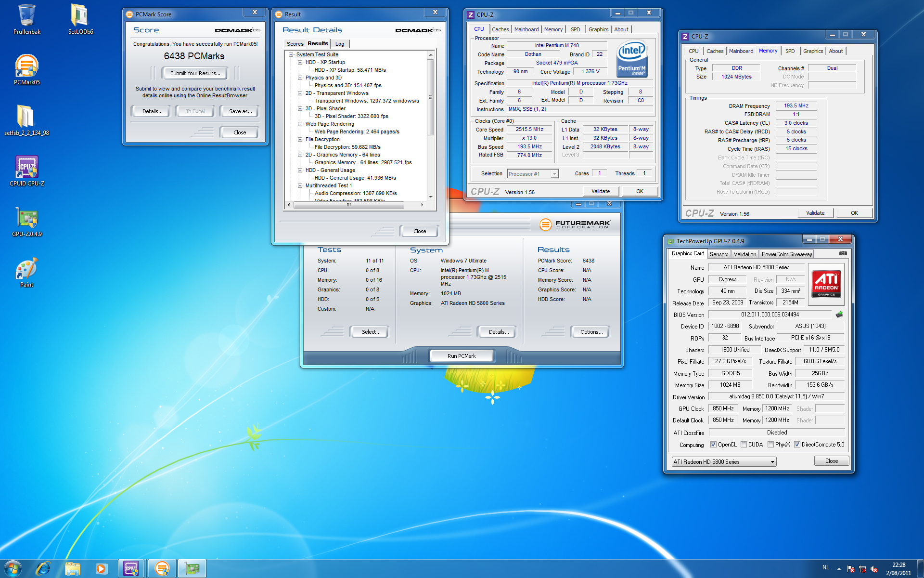Open the muted volume tray icon
Image resolution: width=924 pixels, height=578 pixels.
[874, 569]
